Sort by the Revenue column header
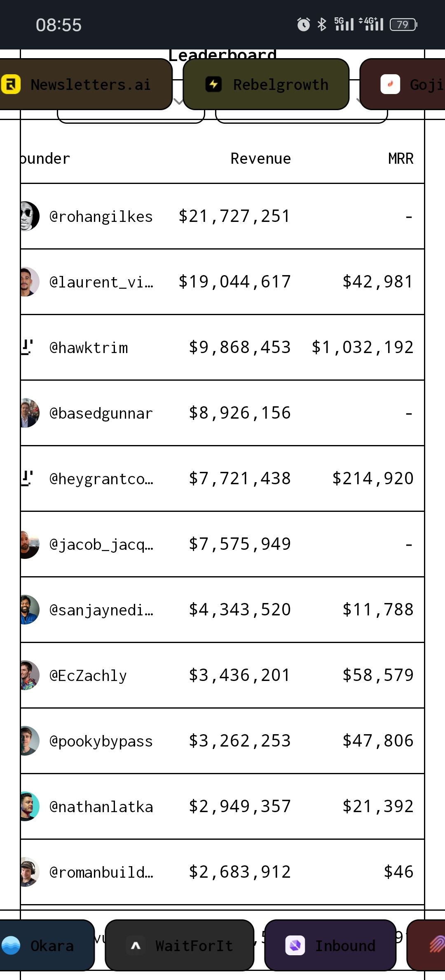This screenshot has height=980, width=445. 260,159
